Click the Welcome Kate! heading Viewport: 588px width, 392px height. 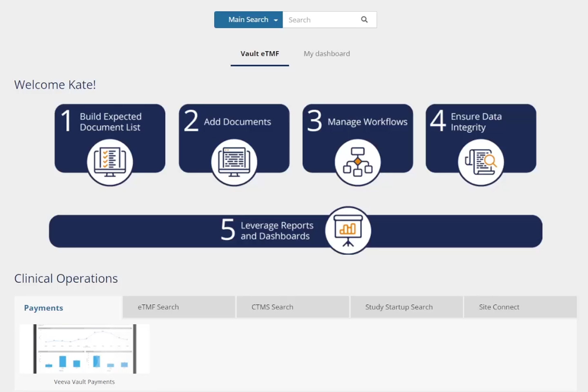point(55,85)
